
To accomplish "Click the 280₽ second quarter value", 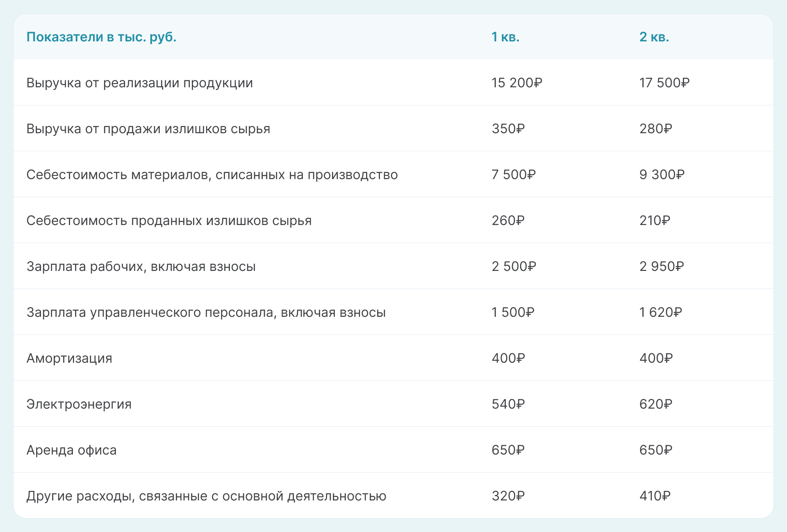I will (655, 129).
